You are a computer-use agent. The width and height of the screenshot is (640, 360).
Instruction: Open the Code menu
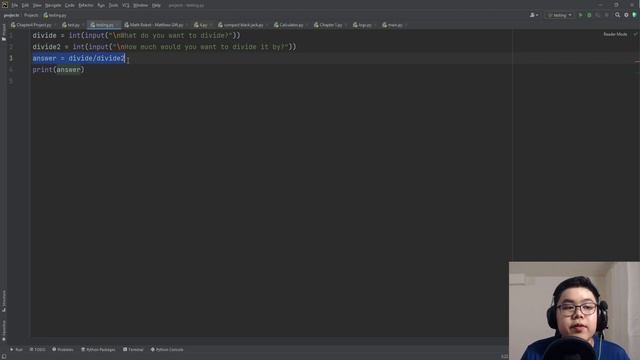pyautogui.click(x=70, y=5)
